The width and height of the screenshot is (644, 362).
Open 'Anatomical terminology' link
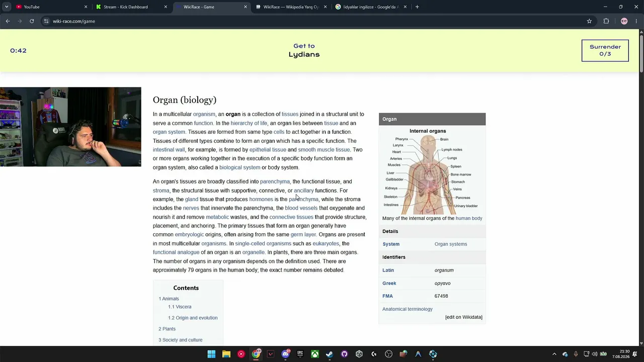(x=408, y=309)
